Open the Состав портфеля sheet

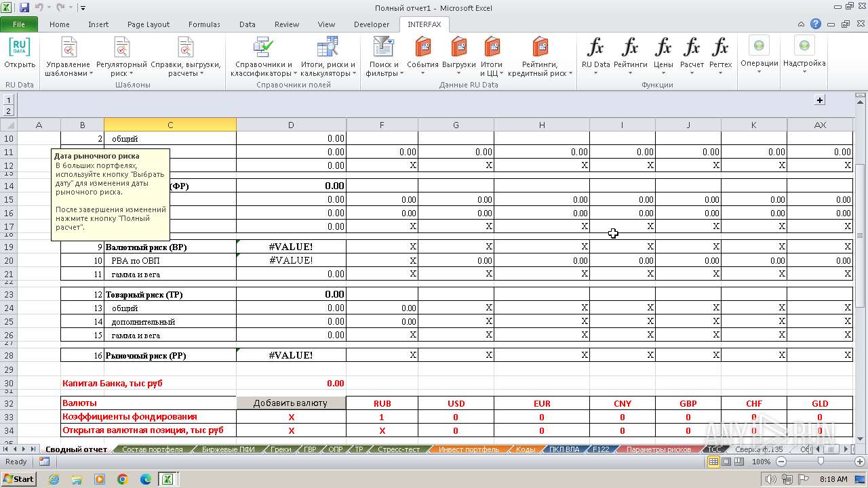click(x=153, y=449)
